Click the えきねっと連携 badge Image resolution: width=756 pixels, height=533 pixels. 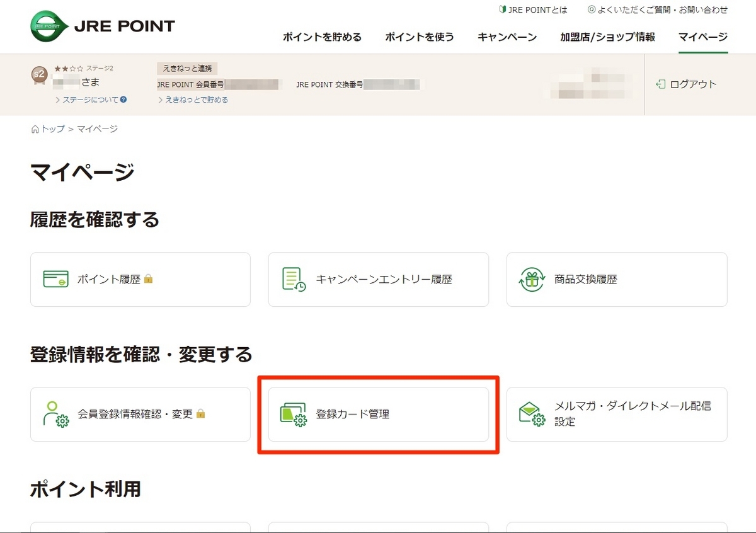click(x=187, y=68)
